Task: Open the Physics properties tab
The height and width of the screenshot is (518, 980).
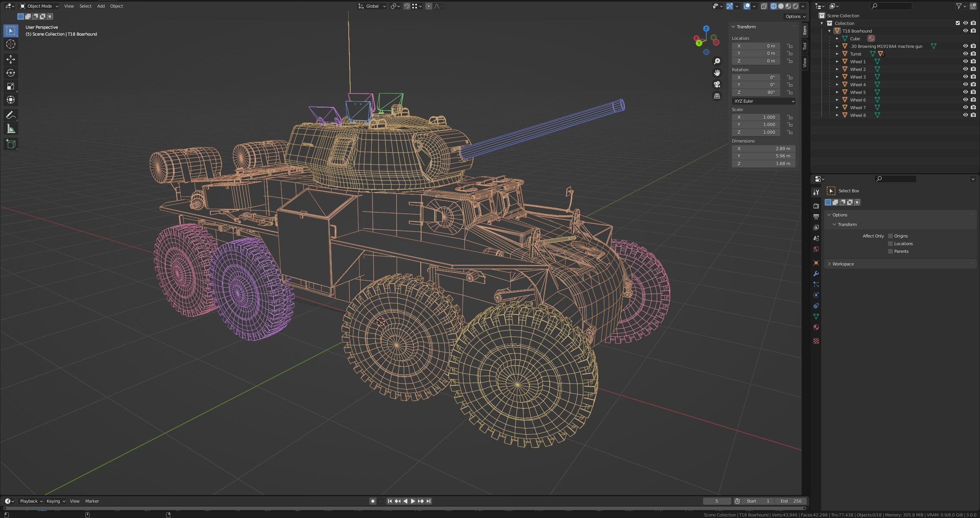Action: [816, 295]
